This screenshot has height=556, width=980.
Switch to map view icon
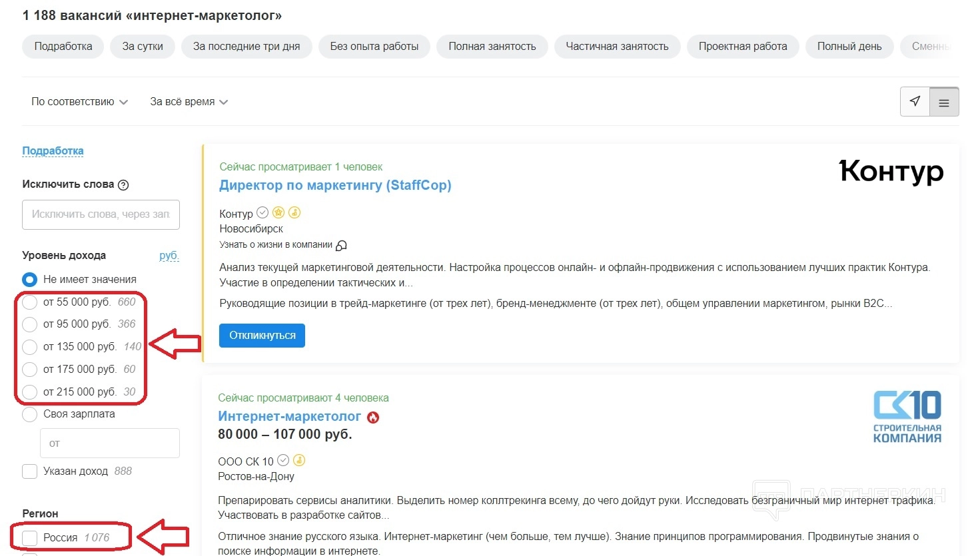(x=915, y=102)
